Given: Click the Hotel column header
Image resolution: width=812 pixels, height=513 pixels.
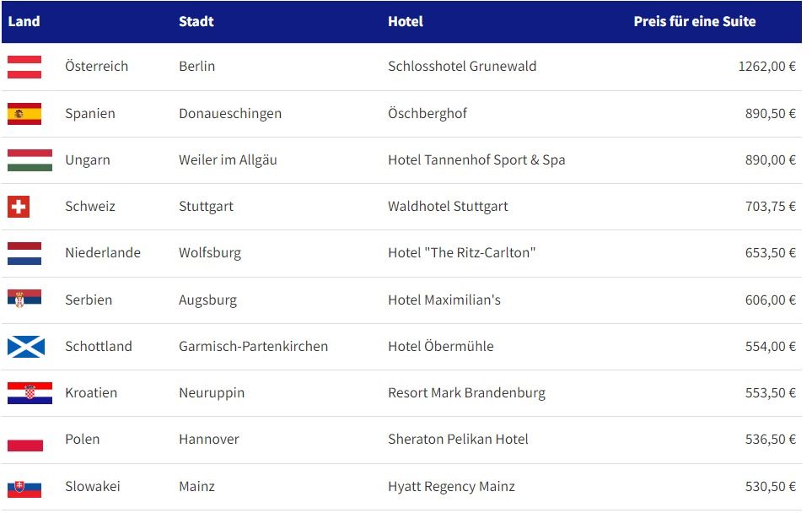Looking at the screenshot, I should tap(406, 21).
